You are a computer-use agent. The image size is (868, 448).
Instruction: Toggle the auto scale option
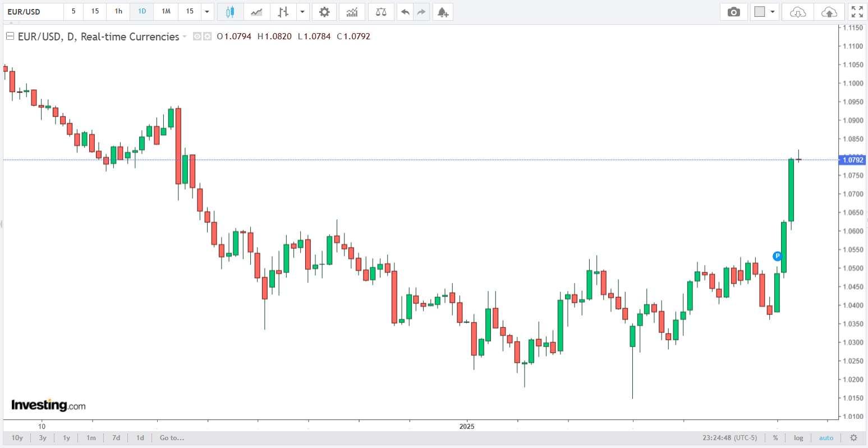point(826,438)
